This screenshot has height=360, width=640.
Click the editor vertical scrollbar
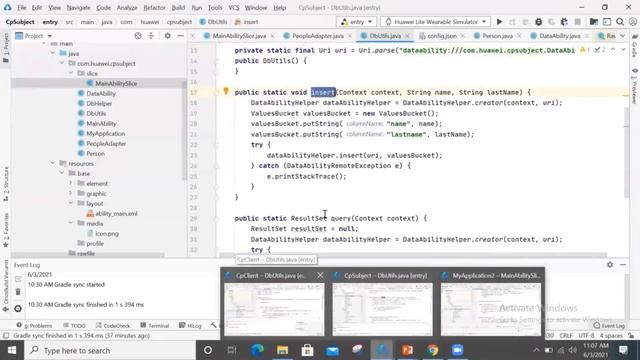pyautogui.click(x=627, y=152)
